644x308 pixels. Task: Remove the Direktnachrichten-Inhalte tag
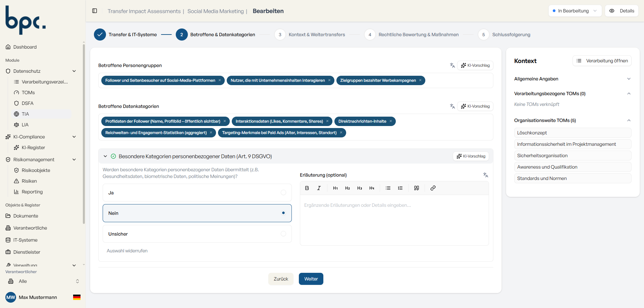391,121
